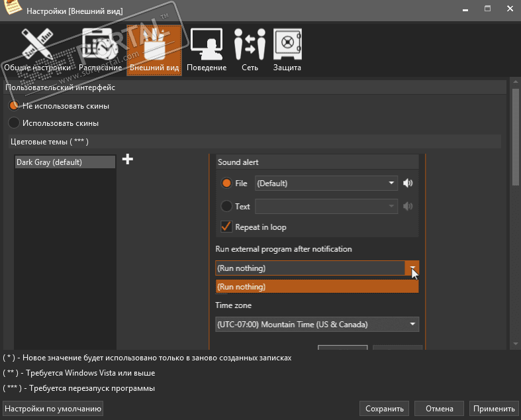Choose the Text sound alert radio button
The image size is (521, 420).
tap(226, 206)
